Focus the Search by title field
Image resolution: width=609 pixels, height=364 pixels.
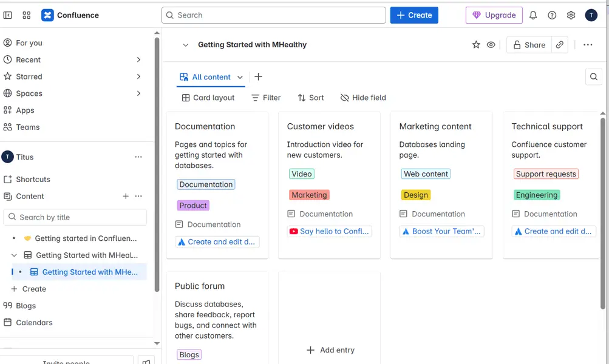75,217
